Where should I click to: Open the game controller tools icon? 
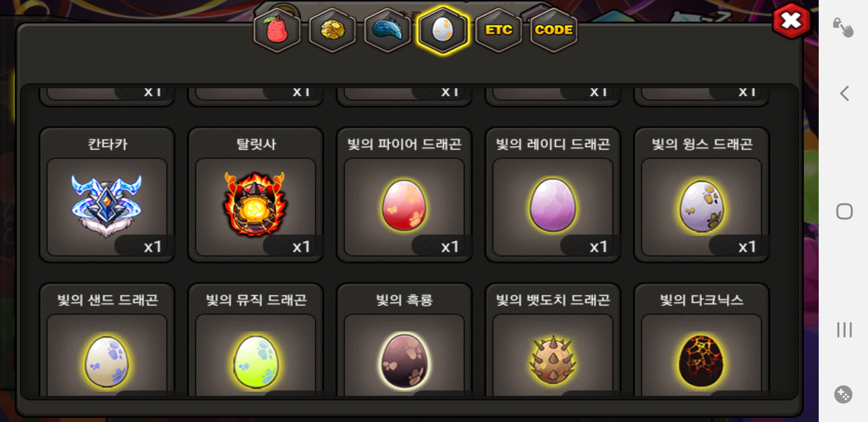[843, 395]
